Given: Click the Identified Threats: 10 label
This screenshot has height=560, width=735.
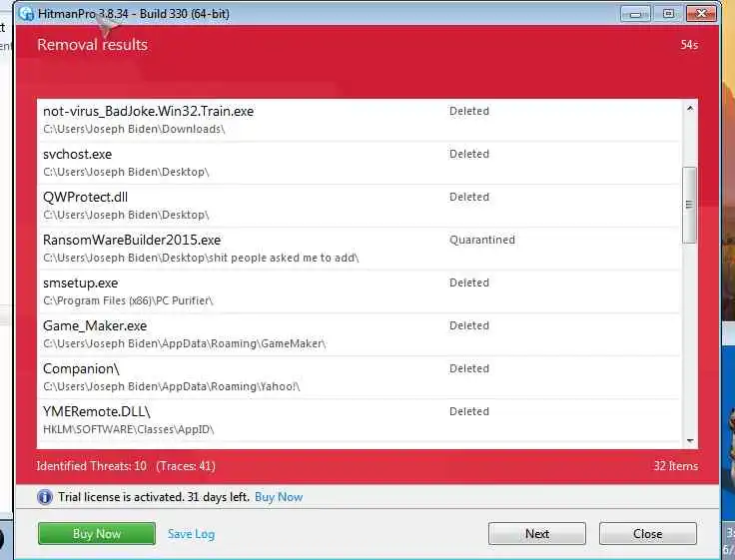Looking at the screenshot, I should (x=92, y=466).
